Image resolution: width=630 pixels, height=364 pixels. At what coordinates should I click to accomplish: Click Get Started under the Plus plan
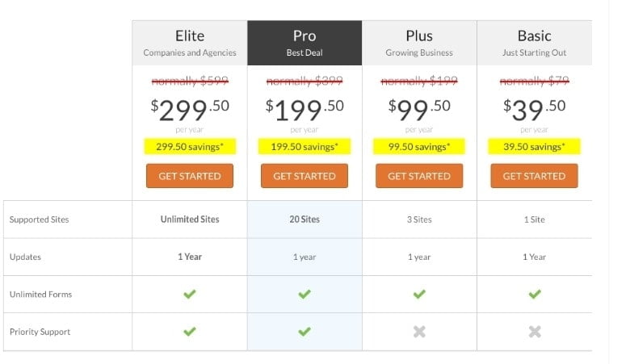pyautogui.click(x=419, y=176)
